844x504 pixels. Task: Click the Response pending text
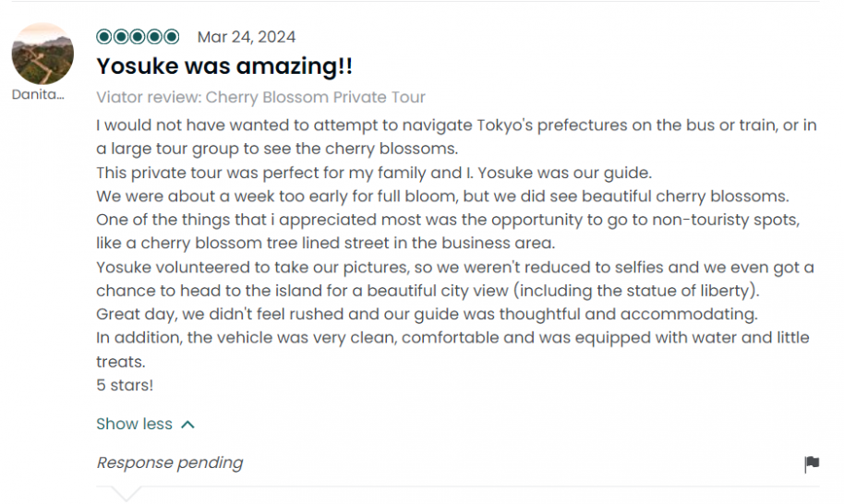point(170,462)
